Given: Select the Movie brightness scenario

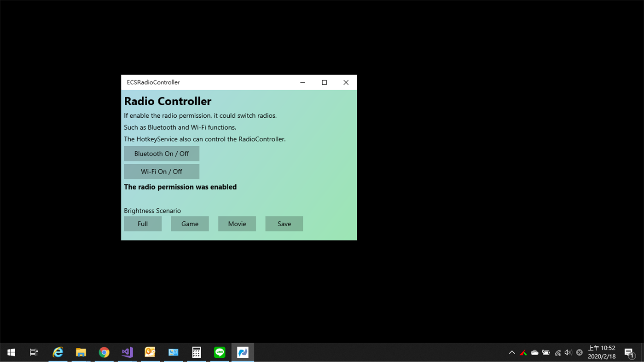Looking at the screenshot, I should [x=237, y=224].
